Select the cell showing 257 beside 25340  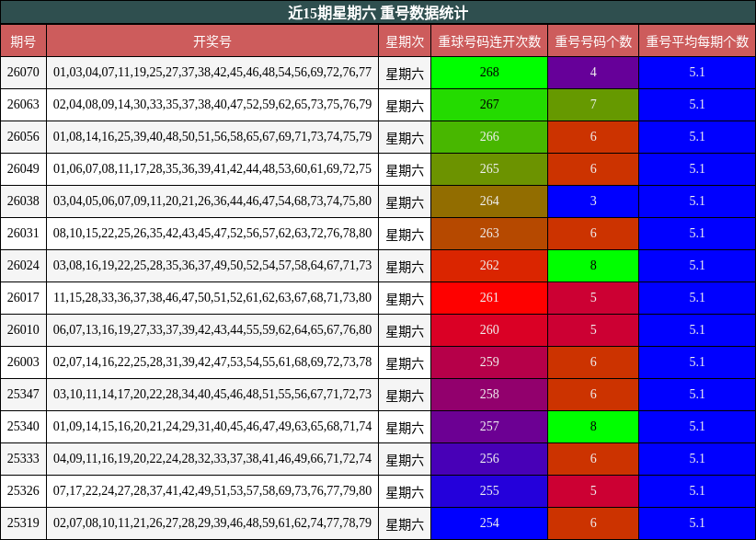click(489, 426)
